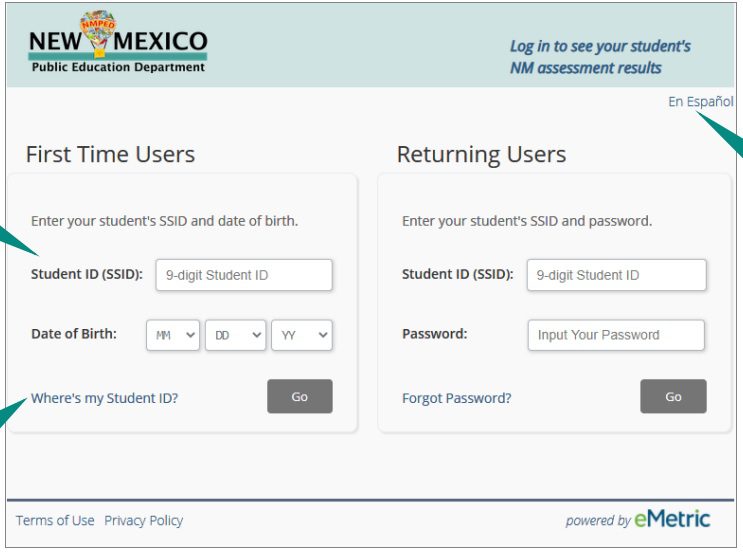Click the Password label in Returning Users
Screen dimensions: 743x554
pos(434,334)
